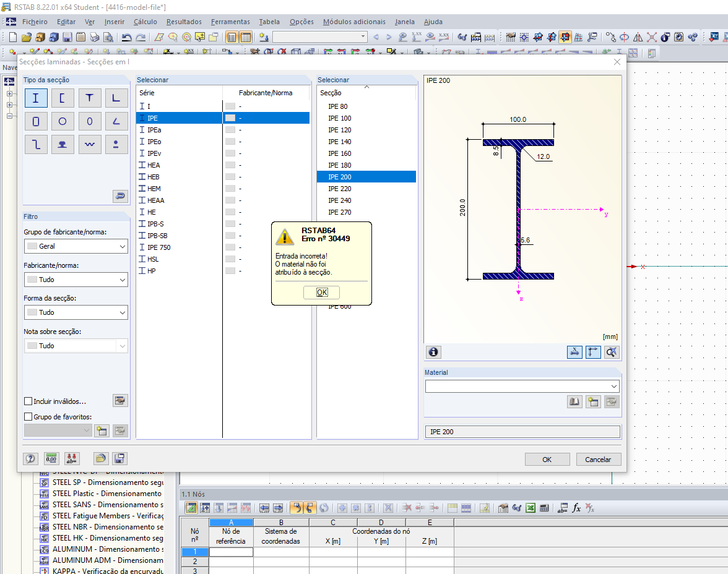Toggle the Grupo de favoritos checkbox
728x574 pixels.
tap(28, 417)
